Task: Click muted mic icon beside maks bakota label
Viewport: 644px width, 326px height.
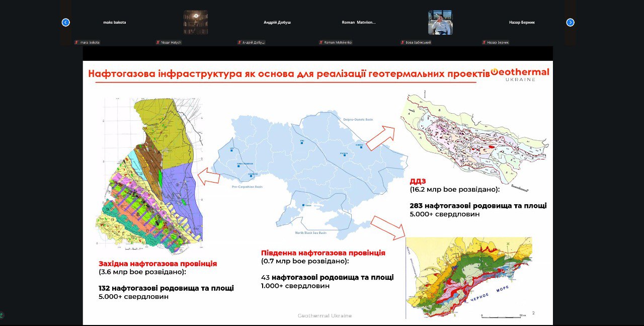Action: pyautogui.click(x=76, y=43)
